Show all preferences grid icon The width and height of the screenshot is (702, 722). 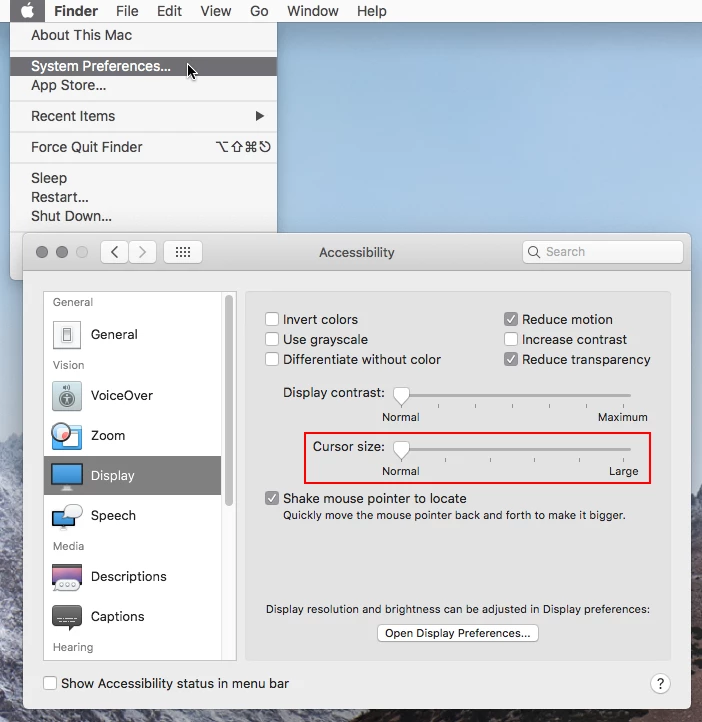[183, 252]
